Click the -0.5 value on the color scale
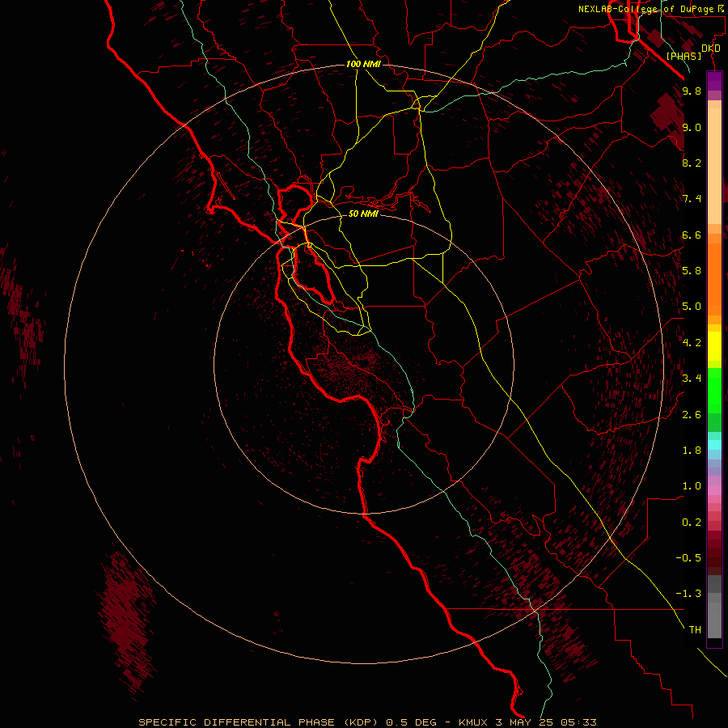The height and width of the screenshot is (728, 728). [688, 558]
